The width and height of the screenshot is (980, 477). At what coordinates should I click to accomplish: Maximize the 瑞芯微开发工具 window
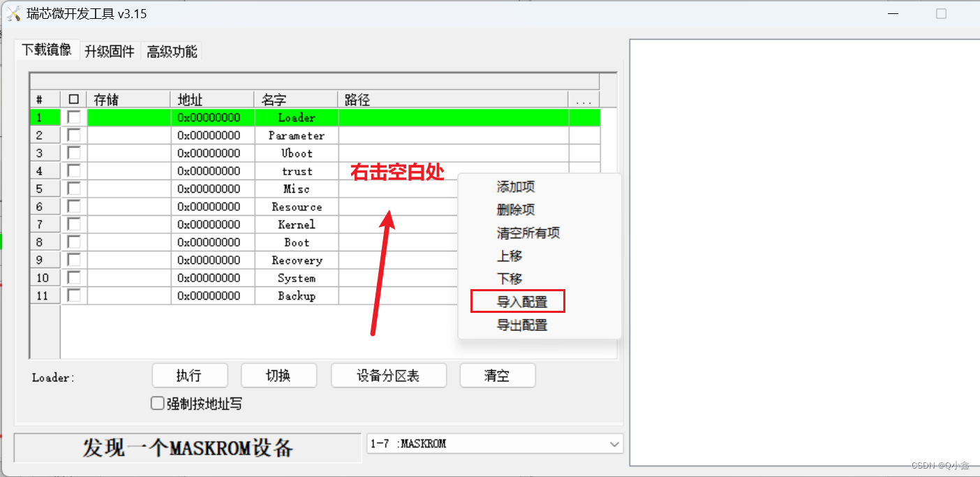(941, 14)
